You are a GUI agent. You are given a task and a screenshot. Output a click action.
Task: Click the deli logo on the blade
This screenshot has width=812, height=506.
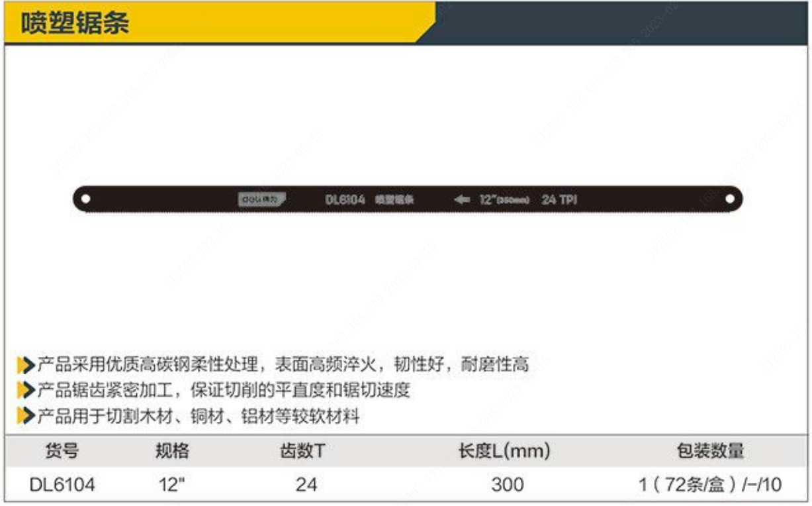click(x=262, y=199)
